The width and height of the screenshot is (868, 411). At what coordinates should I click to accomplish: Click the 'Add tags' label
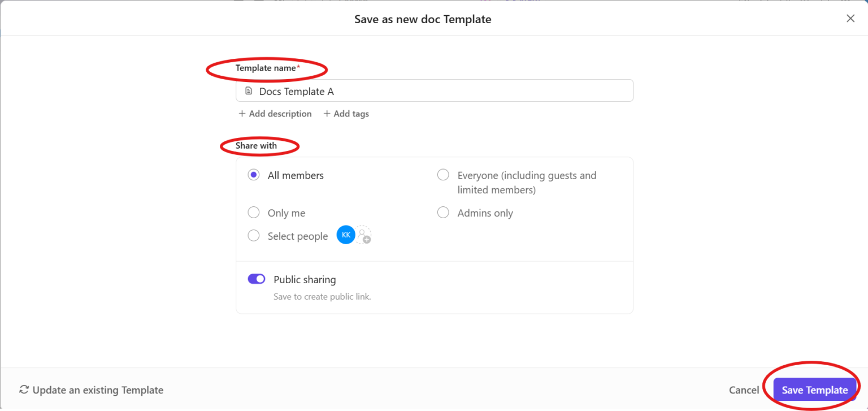pos(350,113)
